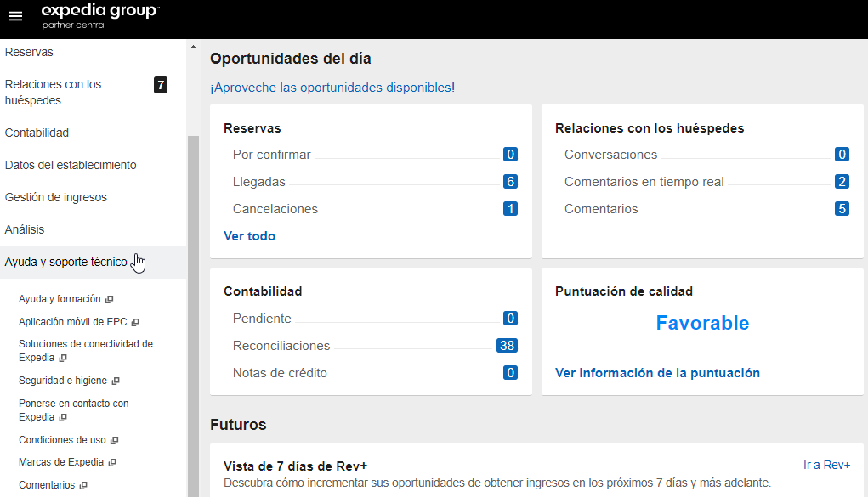Click the Expedia Group Partner Central logo
This screenshot has width=868, height=497.
tap(99, 16)
